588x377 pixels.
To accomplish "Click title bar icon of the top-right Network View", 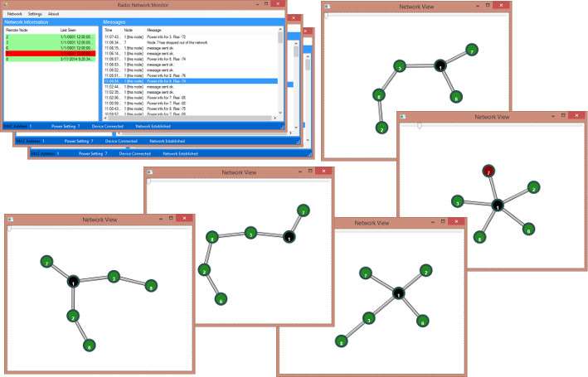I will [x=327, y=7].
